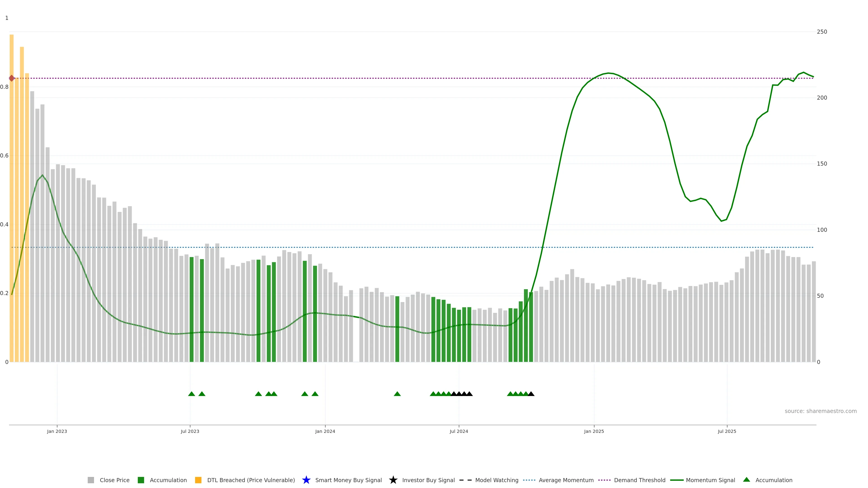Click the Momentum Signal green line legend icon
Viewport: 868px width, 488px height.
coord(677,480)
